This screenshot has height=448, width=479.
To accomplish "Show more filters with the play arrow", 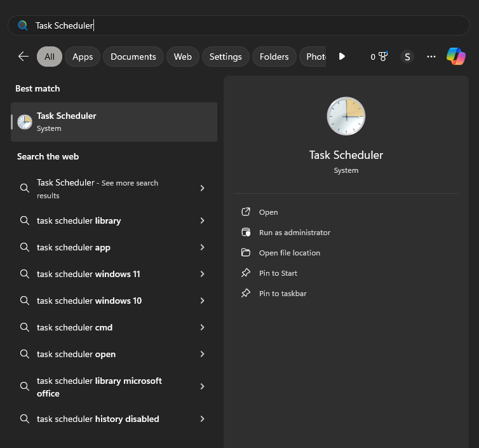I will pyautogui.click(x=342, y=57).
